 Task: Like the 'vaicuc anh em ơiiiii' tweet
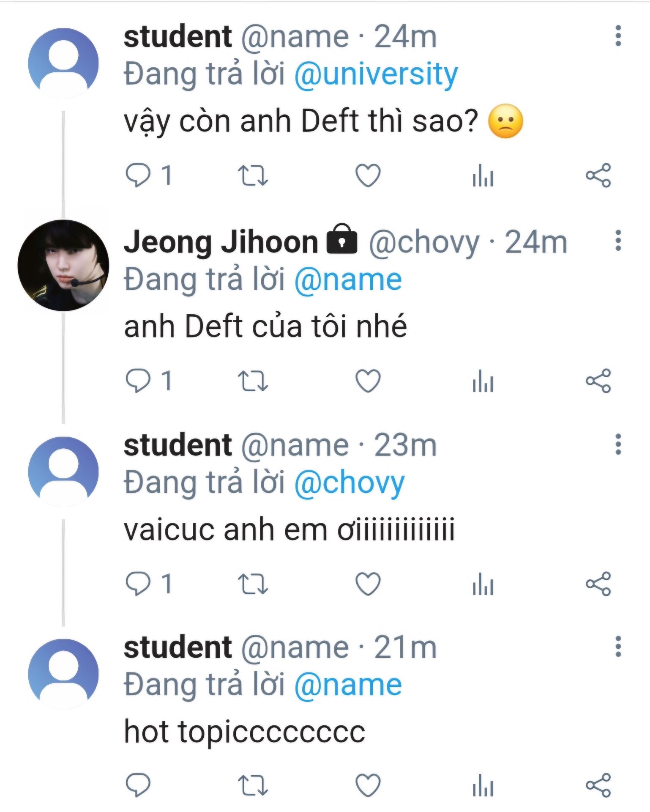(368, 584)
